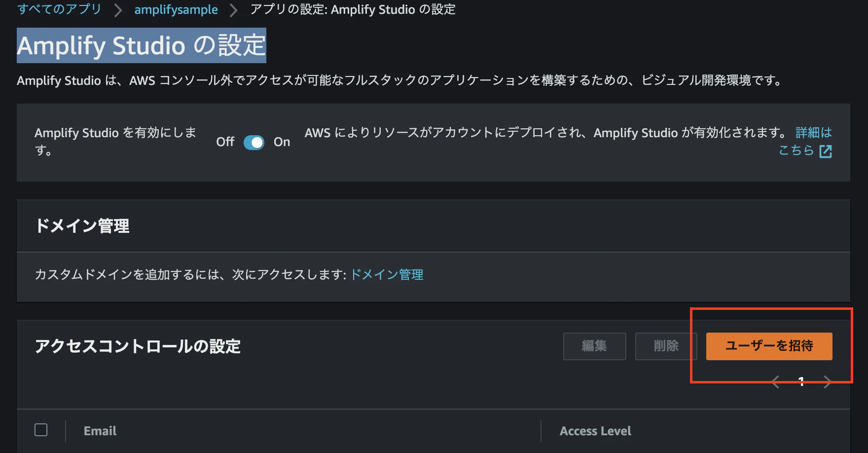Go to next page using right arrow icon

(x=828, y=381)
